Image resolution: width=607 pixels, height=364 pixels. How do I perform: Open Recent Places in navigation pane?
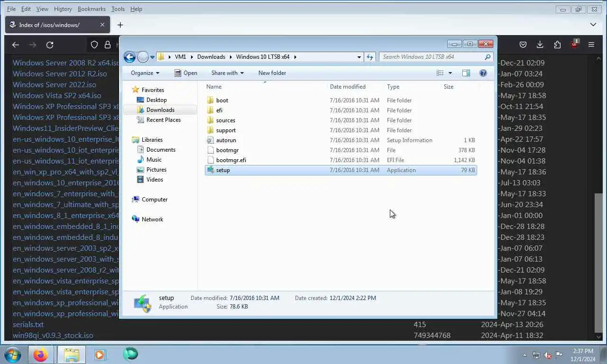163,120
